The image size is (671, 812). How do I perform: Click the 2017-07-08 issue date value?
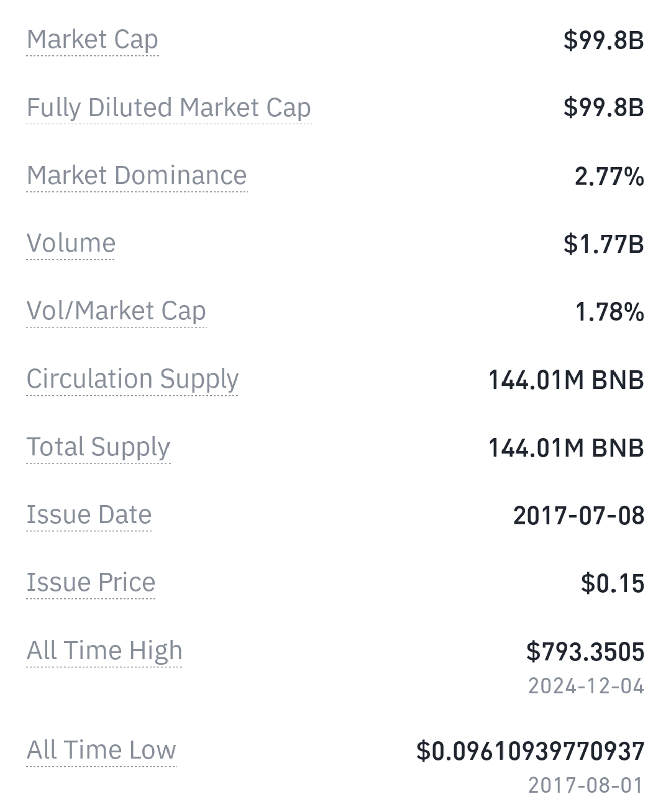(x=578, y=516)
